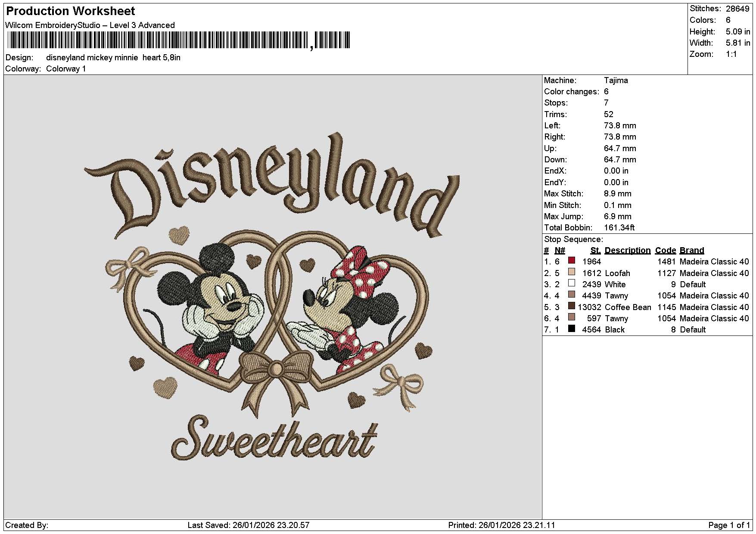The image size is (756, 534).
Task: Click the Tawny swatch beside 597 stitches
Action: pos(572,317)
